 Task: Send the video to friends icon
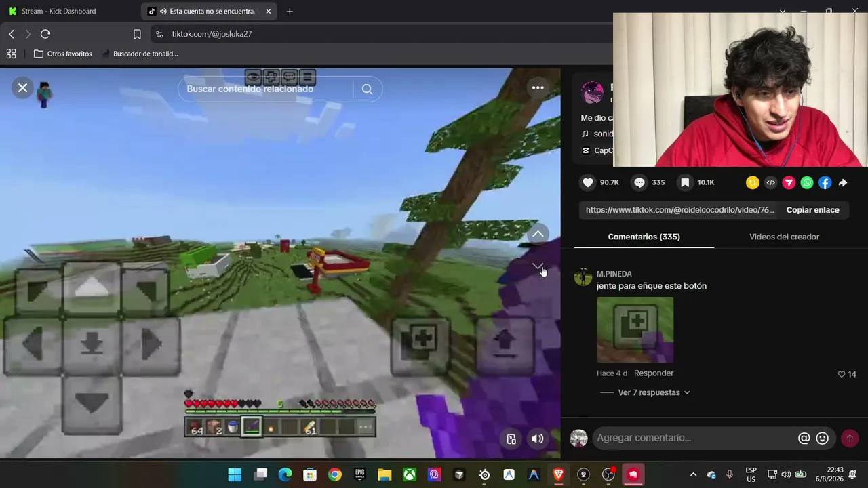point(789,182)
